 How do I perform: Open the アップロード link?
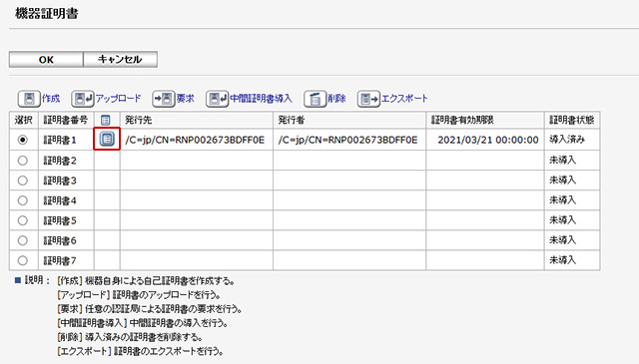(118, 99)
